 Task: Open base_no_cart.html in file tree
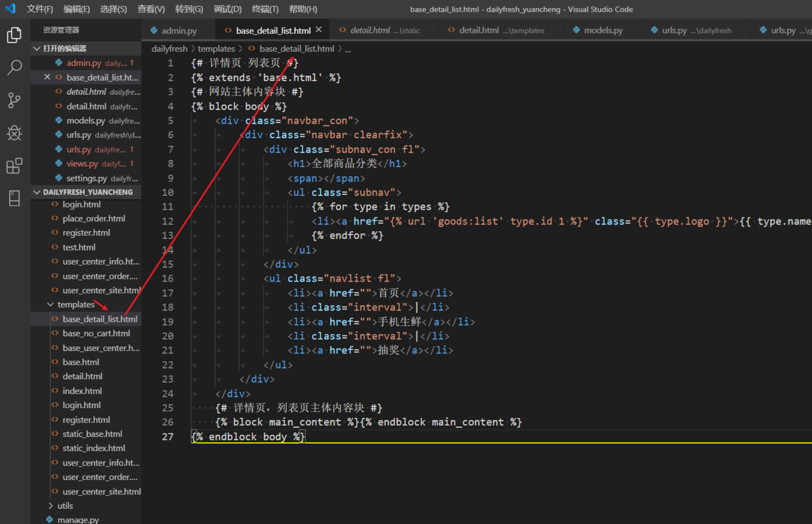click(x=86, y=333)
